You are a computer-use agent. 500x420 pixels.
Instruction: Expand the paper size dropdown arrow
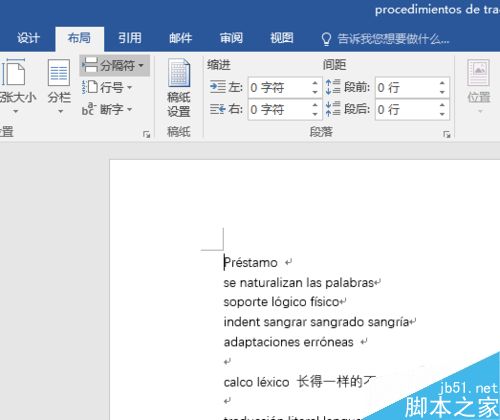15,111
